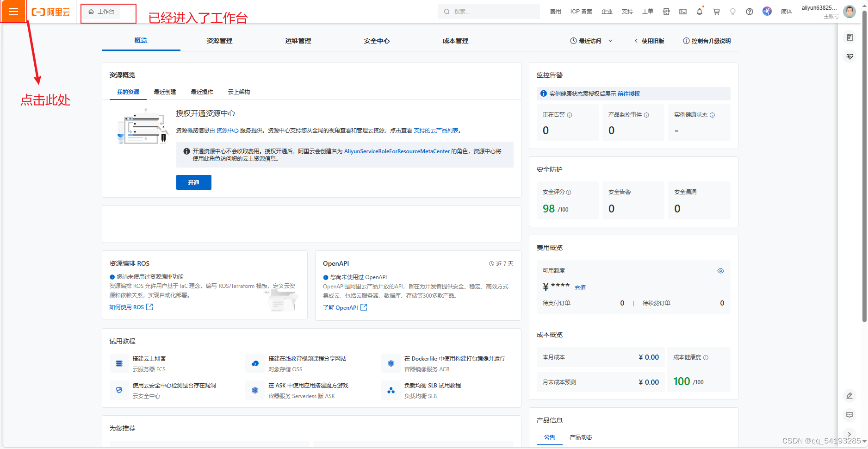Toggle balance visibility eye icon
Image resolution: width=868 pixels, height=449 pixels.
point(720,271)
